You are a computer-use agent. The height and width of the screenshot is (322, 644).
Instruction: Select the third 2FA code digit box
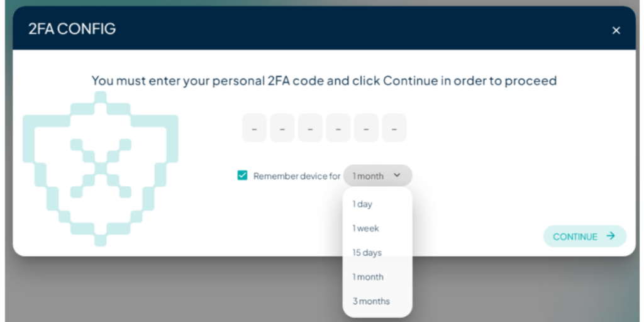pyautogui.click(x=310, y=128)
